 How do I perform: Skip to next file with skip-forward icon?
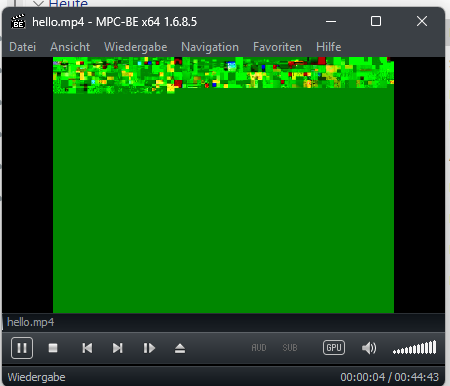coord(117,348)
